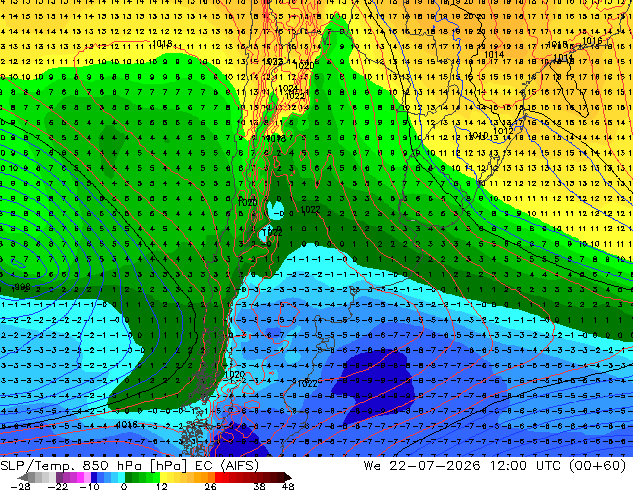634x490 pixels.
Task: Click the bright red legend swatch above 26
Action: point(218,477)
